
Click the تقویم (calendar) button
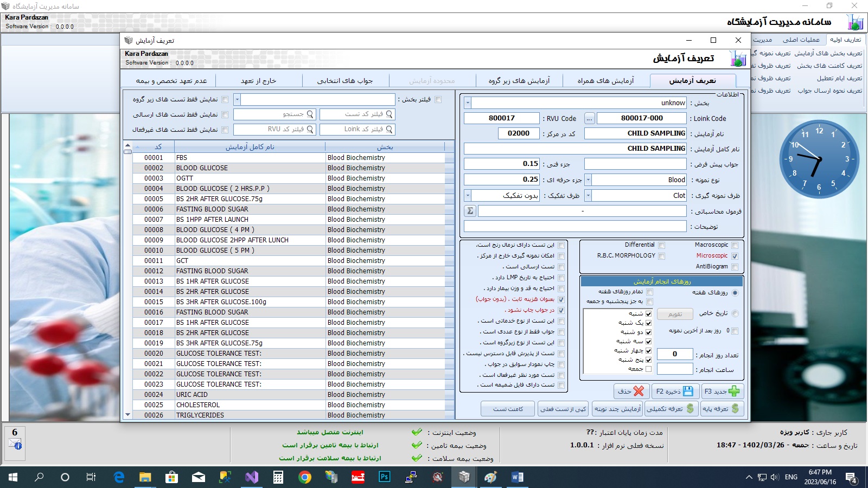[x=674, y=313]
